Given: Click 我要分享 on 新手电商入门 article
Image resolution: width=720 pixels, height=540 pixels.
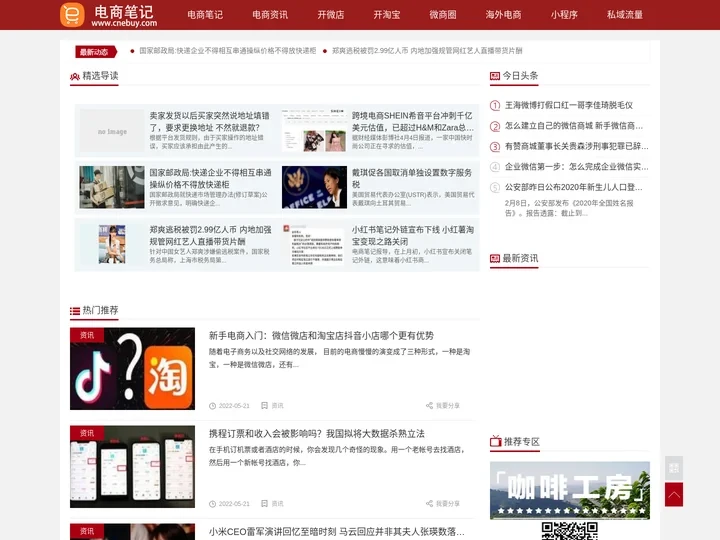Looking at the screenshot, I should click(448, 405).
